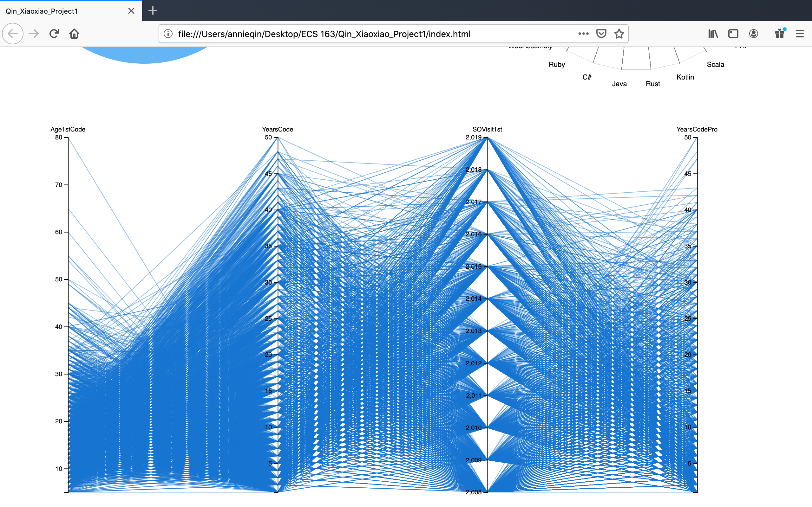Open the hamburger application menu
The width and height of the screenshot is (812, 507).
[x=800, y=34]
